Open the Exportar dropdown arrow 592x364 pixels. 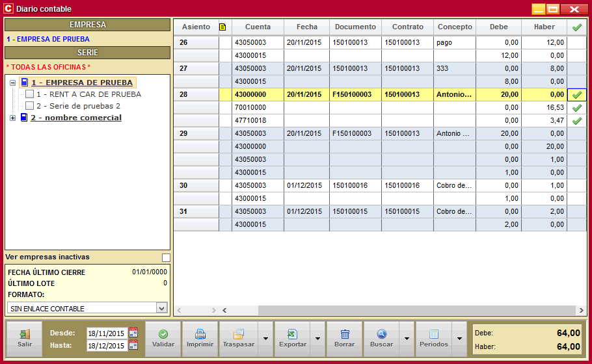click(317, 339)
